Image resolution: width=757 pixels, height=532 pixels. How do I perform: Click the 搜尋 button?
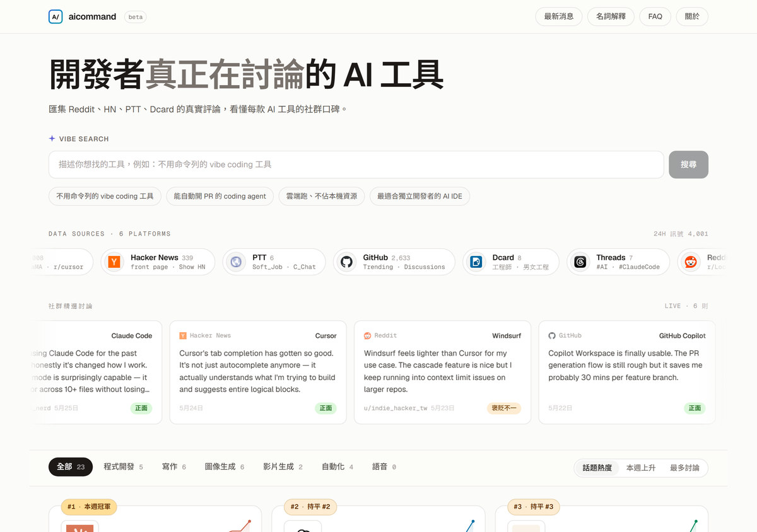(x=689, y=165)
